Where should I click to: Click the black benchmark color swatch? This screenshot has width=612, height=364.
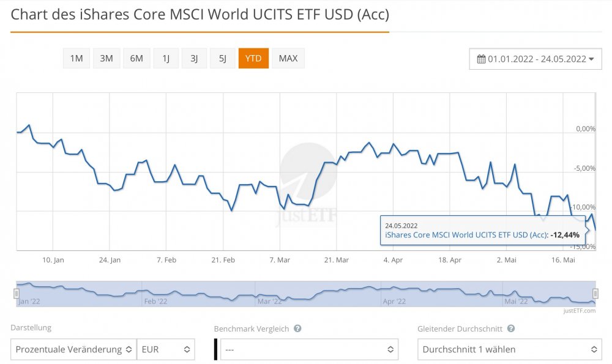pos(215,349)
